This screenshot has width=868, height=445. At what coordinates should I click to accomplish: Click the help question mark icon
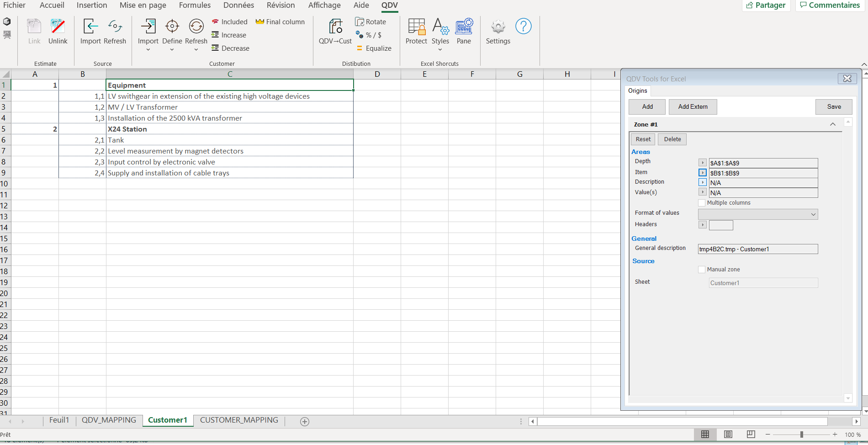pos(523,26)
